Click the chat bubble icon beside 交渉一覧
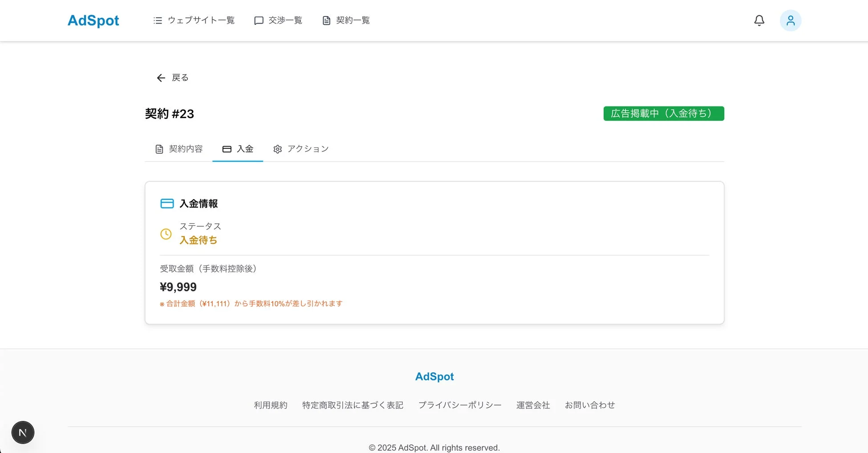The image size is (868, 453). [259, 20]
